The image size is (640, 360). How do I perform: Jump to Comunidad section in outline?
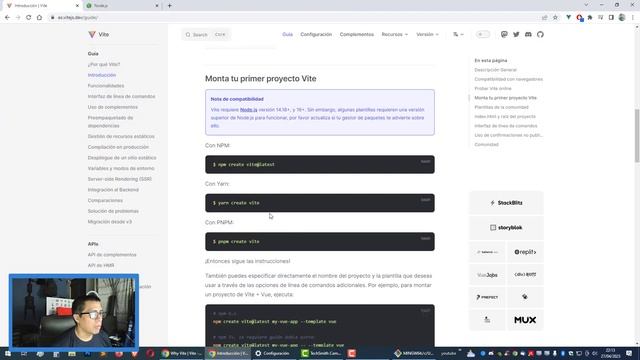point(486,144)
